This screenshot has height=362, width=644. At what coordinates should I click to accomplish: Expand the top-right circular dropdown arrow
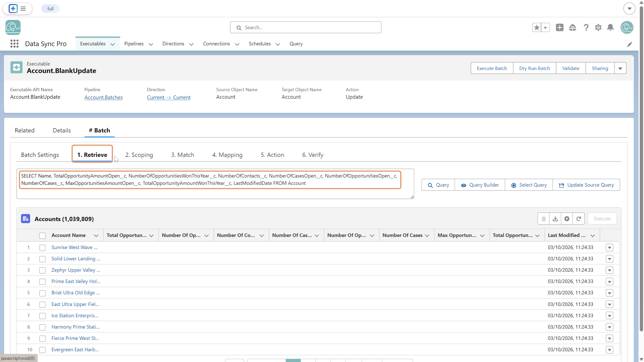click(629, 9)
